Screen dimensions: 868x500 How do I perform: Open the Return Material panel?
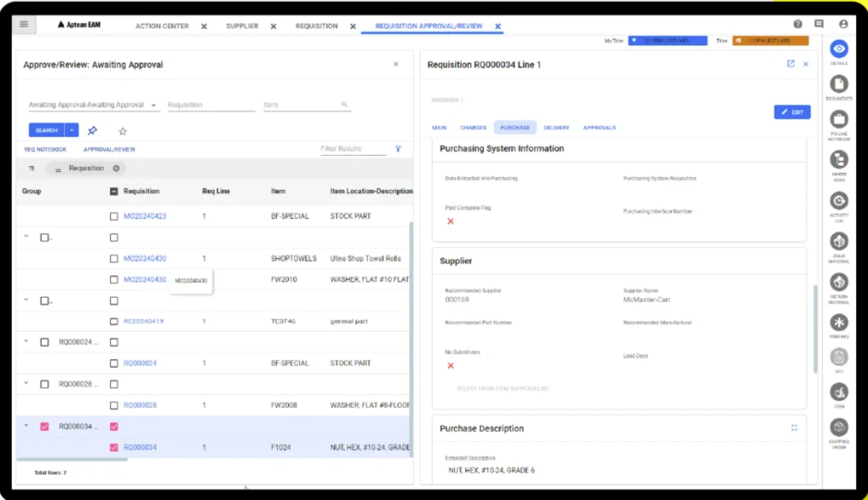pyautogui.click(x=838, y=282)
